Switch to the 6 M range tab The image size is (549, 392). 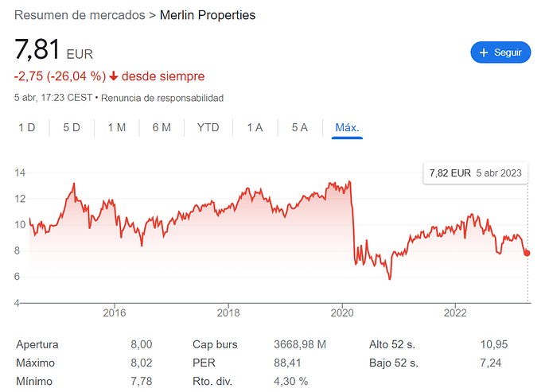pyautogui.click(x=162, y=127)
